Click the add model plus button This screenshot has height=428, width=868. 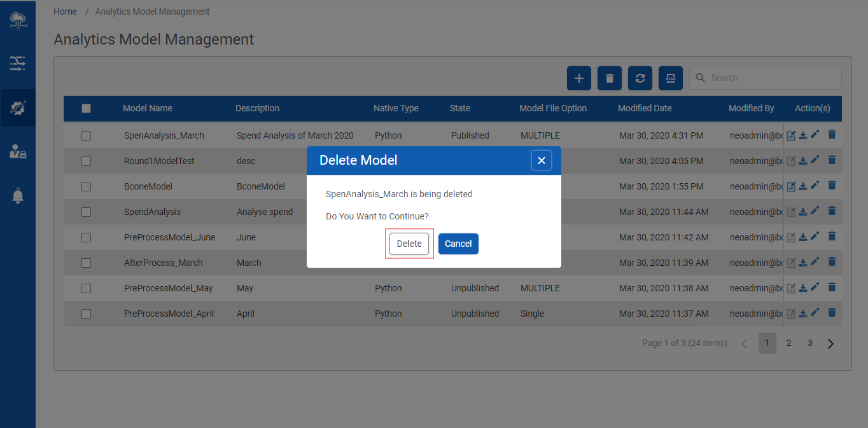(579, 78)
